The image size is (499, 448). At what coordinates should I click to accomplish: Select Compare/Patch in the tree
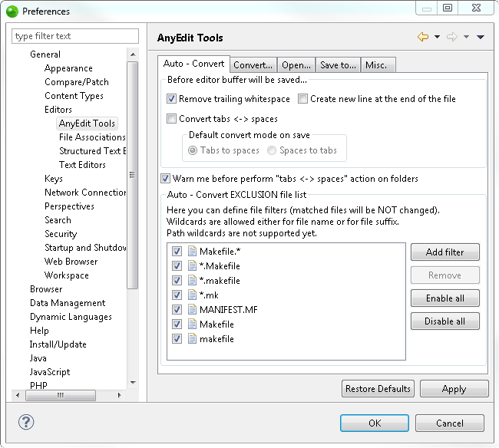[76, 82]
